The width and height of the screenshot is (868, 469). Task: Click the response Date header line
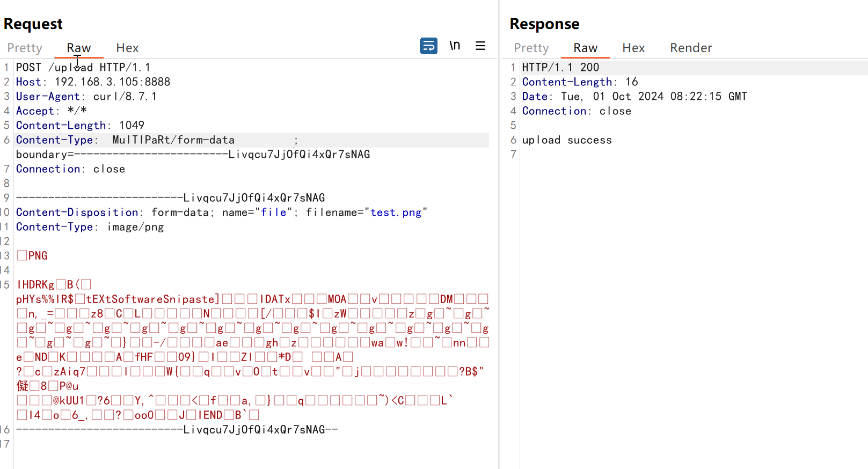point(634,97)
